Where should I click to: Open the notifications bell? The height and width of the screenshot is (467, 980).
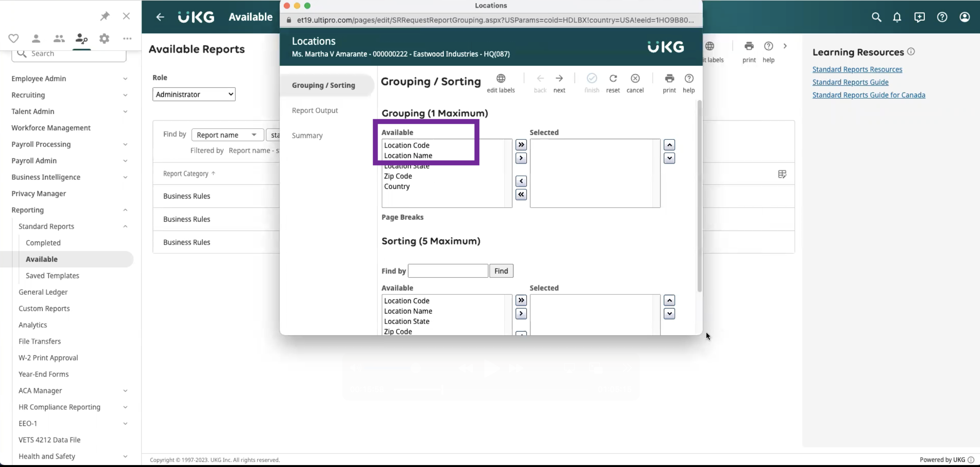pyautogui.click(x=897, y=17)
